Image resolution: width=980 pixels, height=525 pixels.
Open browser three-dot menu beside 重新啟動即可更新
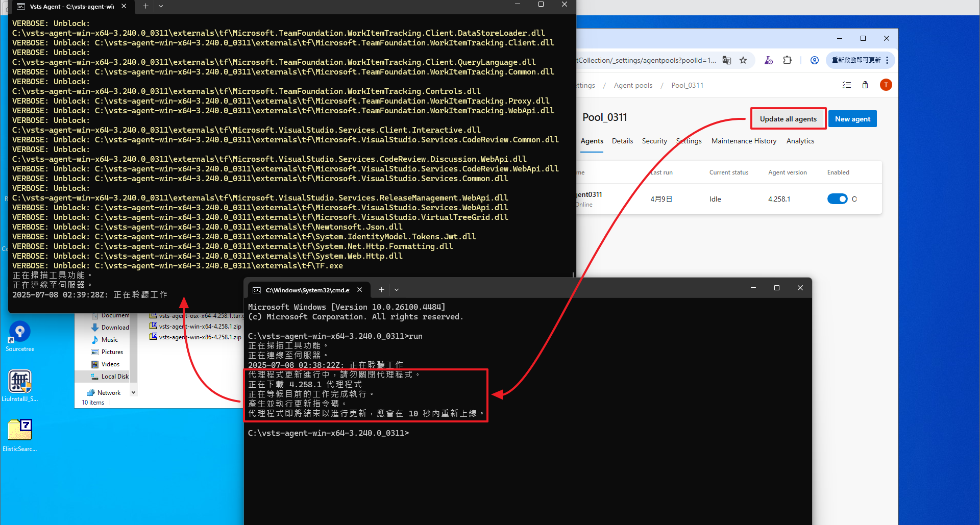(x=888, y=60)
